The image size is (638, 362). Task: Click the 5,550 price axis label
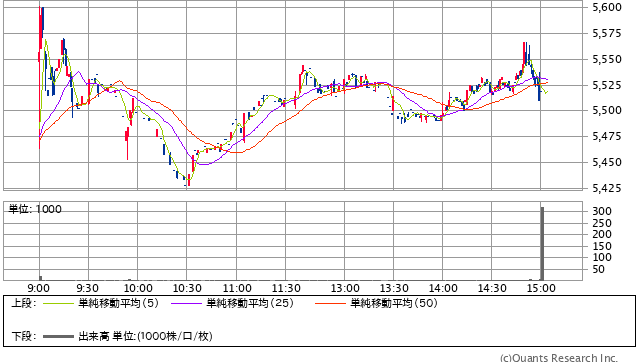pyautogui.click(x=607, y=59)
